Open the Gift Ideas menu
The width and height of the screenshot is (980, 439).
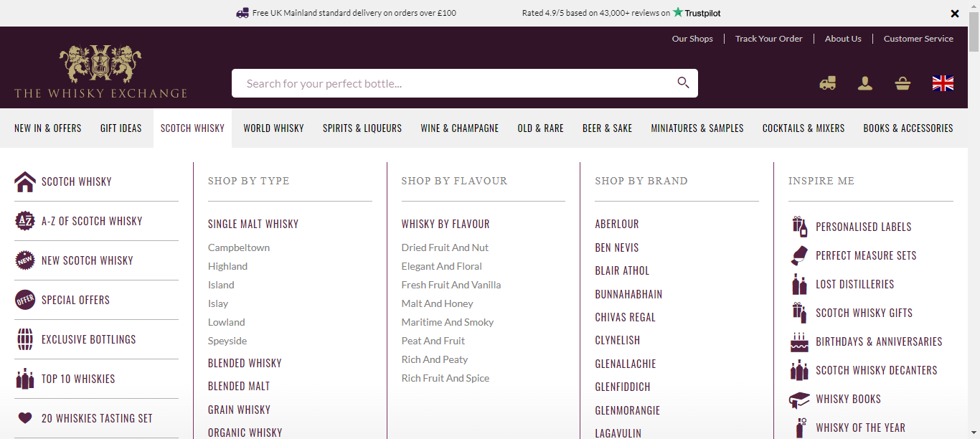tap(121, 128)
